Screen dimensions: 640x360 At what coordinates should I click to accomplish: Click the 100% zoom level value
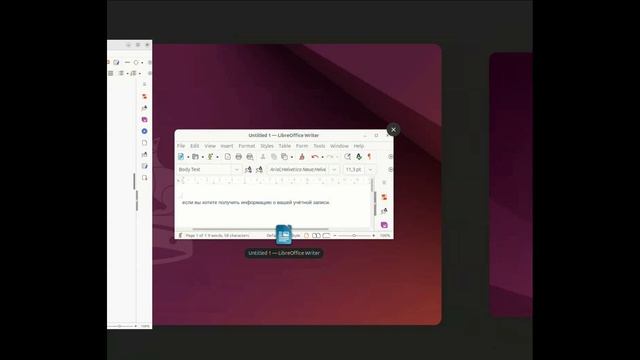pos(385,236)
